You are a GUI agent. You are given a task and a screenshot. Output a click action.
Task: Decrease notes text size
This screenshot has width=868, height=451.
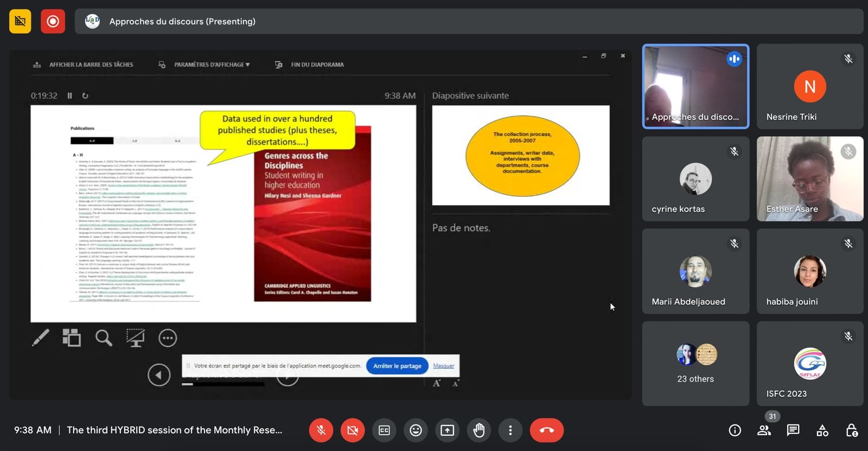(x=456, y=383)
